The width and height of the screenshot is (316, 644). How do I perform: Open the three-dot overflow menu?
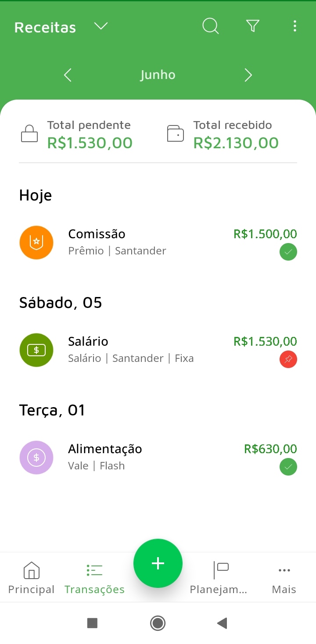[x=294, y=26]
